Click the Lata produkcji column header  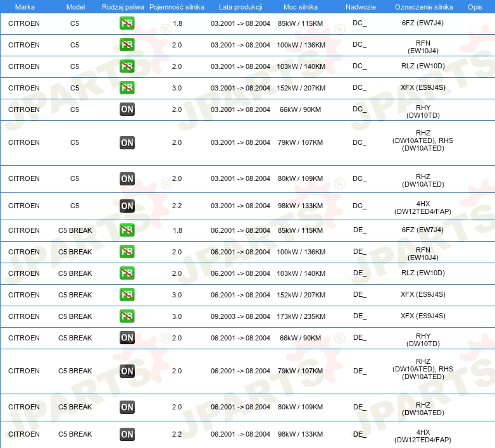241,7
